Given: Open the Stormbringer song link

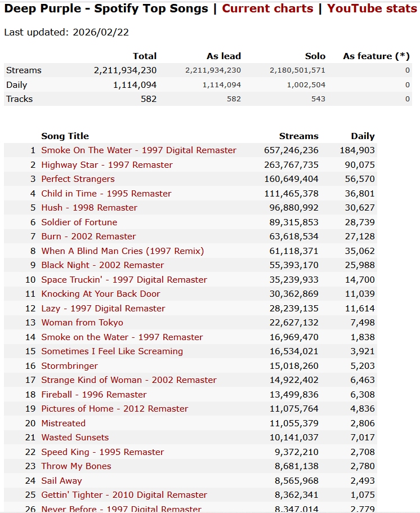Looking at the screenshot, I should 69,366.
